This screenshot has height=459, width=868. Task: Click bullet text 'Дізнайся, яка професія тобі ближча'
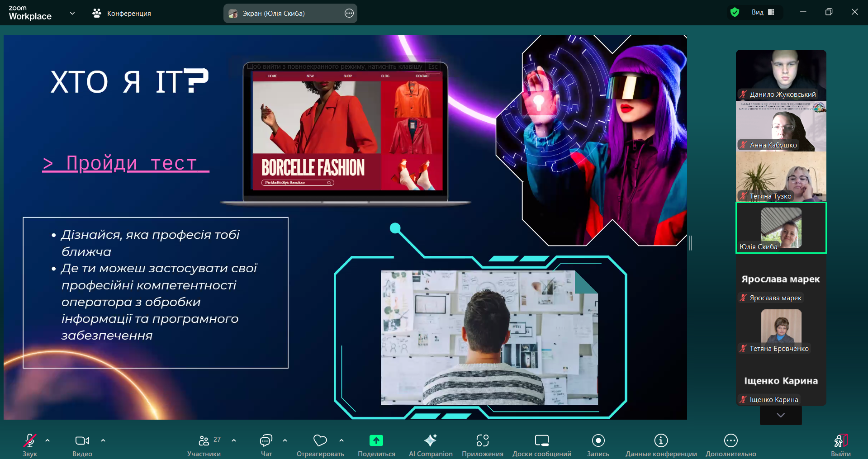pyautogui.click(x=150, y=243)
